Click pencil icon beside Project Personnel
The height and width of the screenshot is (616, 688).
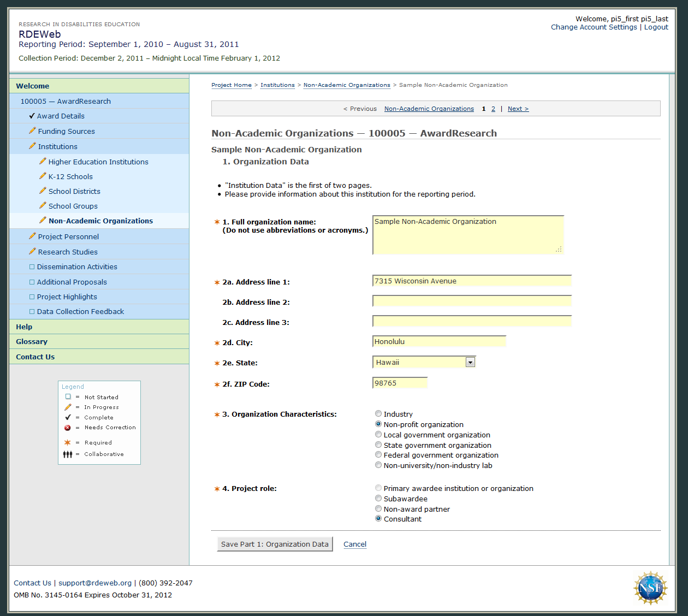(32, 236)
